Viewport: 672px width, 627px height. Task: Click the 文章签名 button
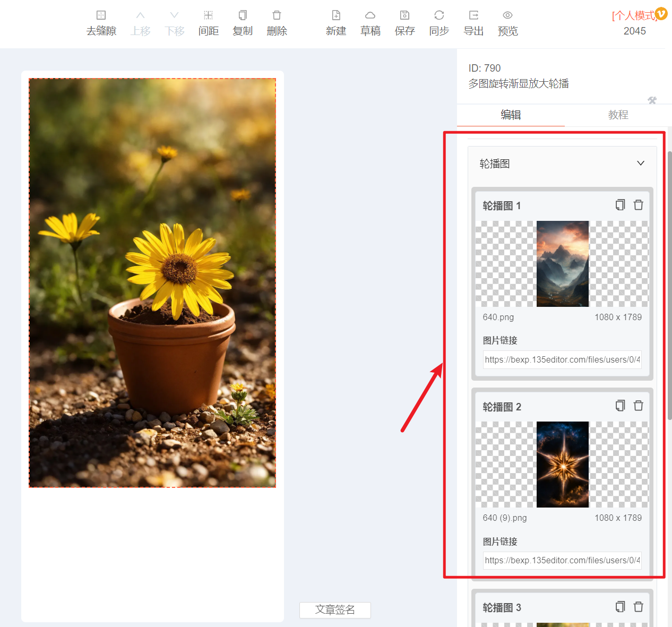pos(335,609)
